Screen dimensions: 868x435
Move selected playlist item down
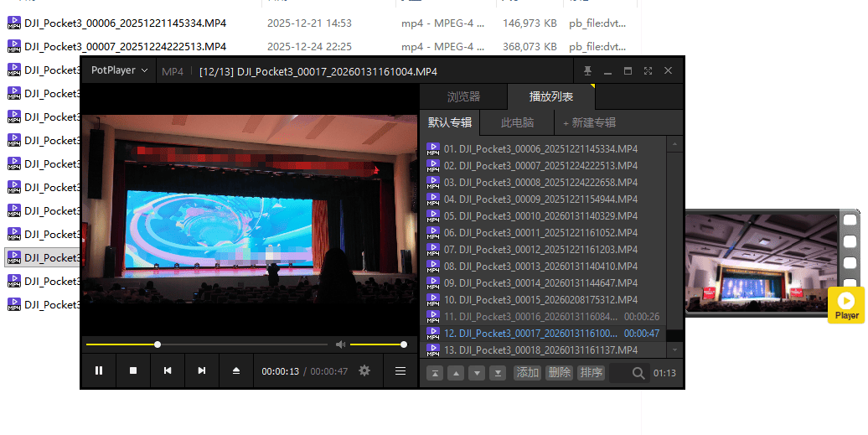pos(477,374)
